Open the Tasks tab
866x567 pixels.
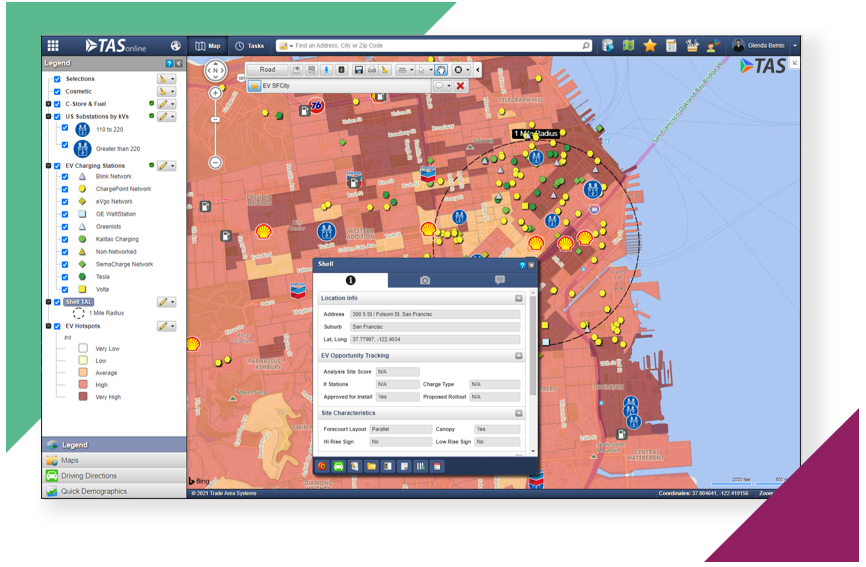coord(250,46)
